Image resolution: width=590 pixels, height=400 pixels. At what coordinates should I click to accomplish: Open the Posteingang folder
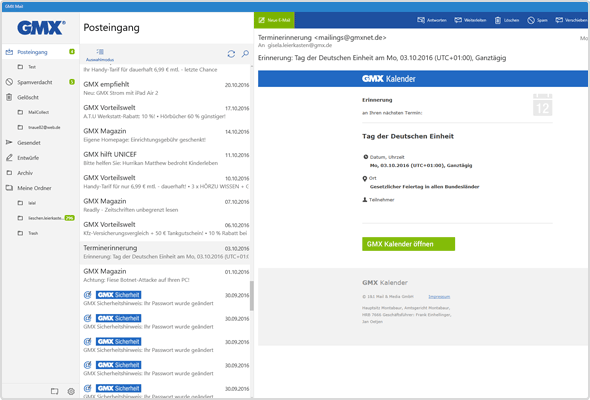(x=40, y=52)
